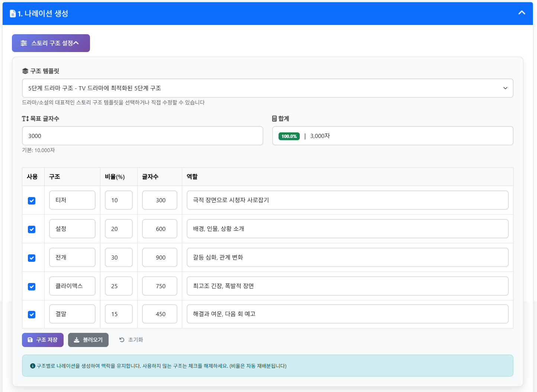Click the ratio field with value 25
Screen dimensions: 537x392
[119, 286]
